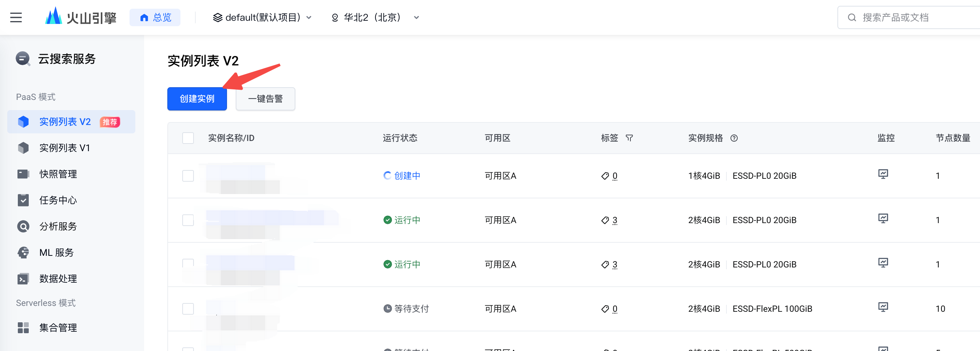This screenshot has height=351, width=980.
Task: Click the 可用区 column header
Action: (x=498, y=138)
